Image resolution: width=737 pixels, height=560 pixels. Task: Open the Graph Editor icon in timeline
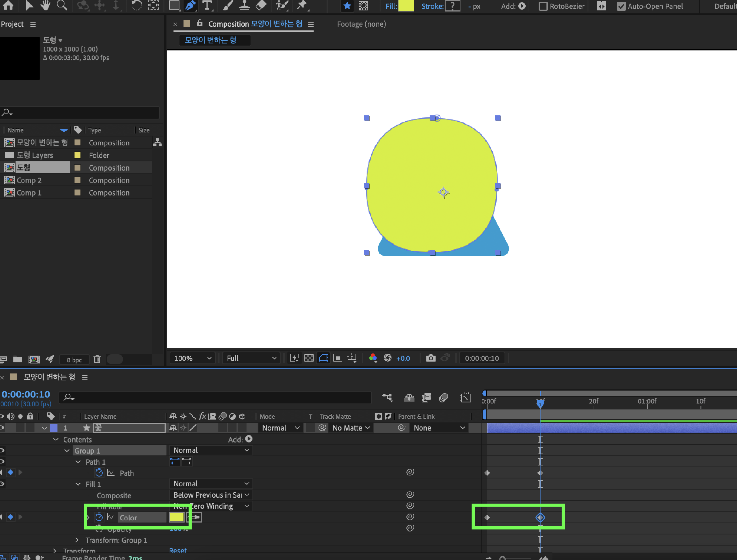tap(466, 398)
